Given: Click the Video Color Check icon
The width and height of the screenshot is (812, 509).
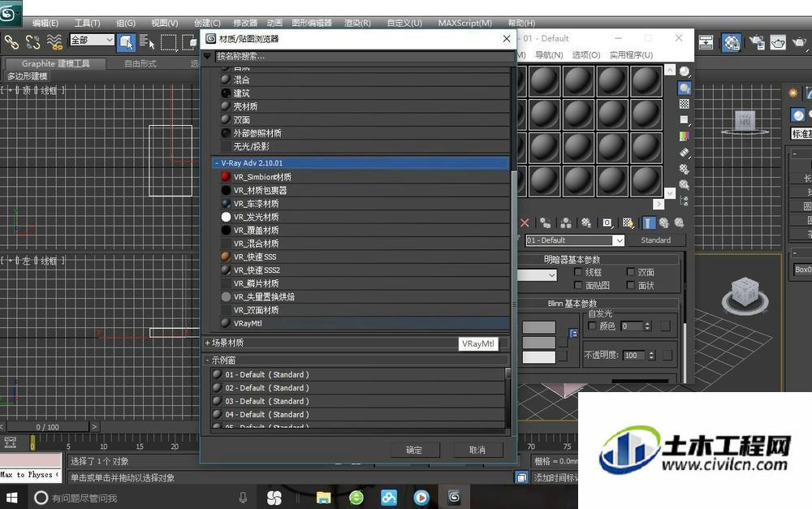Looking at the screenshot, I should [x=685, y=136].
